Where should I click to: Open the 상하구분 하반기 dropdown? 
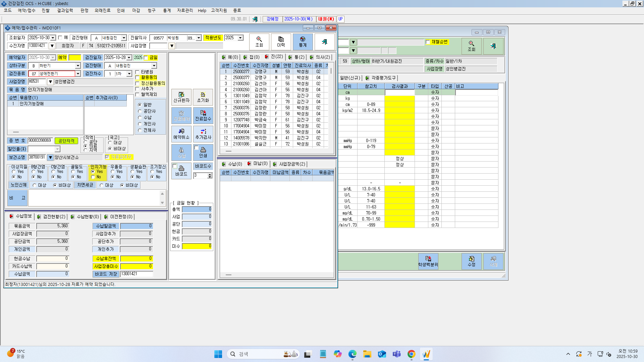point(78,66)
